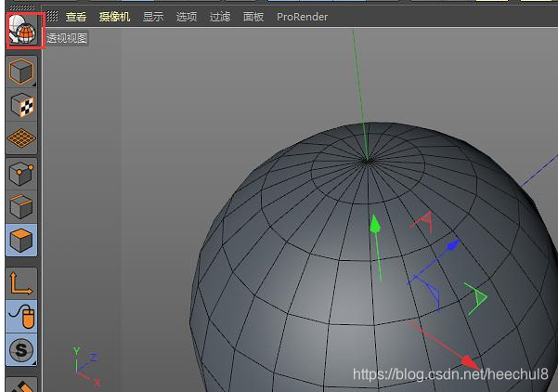Toggle the Viewport Solo S icon
The image size is (558, 392).
(21, 350)
